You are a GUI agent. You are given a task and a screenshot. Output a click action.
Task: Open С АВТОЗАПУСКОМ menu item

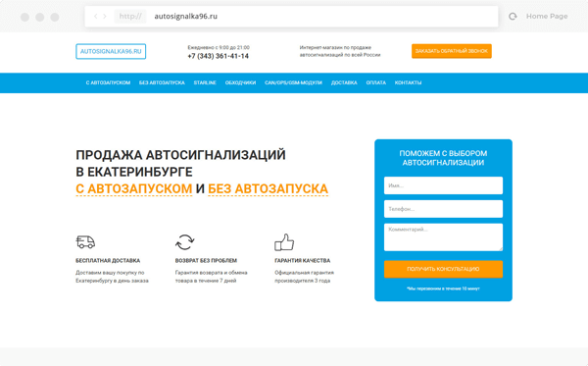click(108, 83)
